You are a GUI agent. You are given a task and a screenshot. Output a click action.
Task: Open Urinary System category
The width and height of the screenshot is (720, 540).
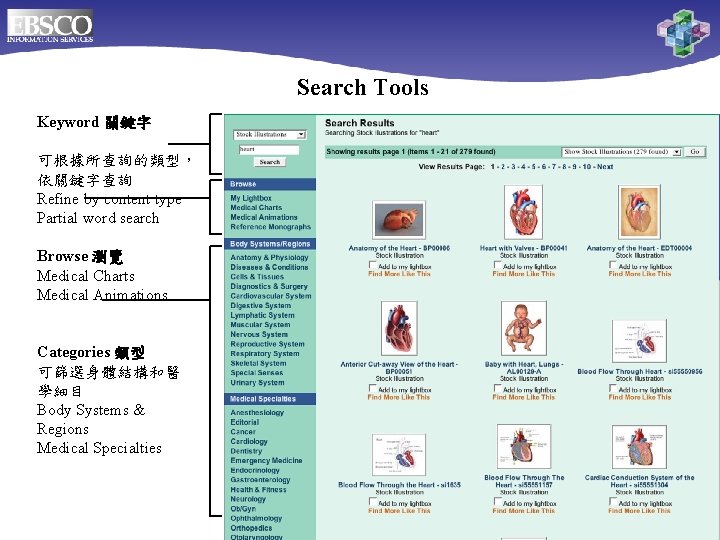tap(258, 382)
